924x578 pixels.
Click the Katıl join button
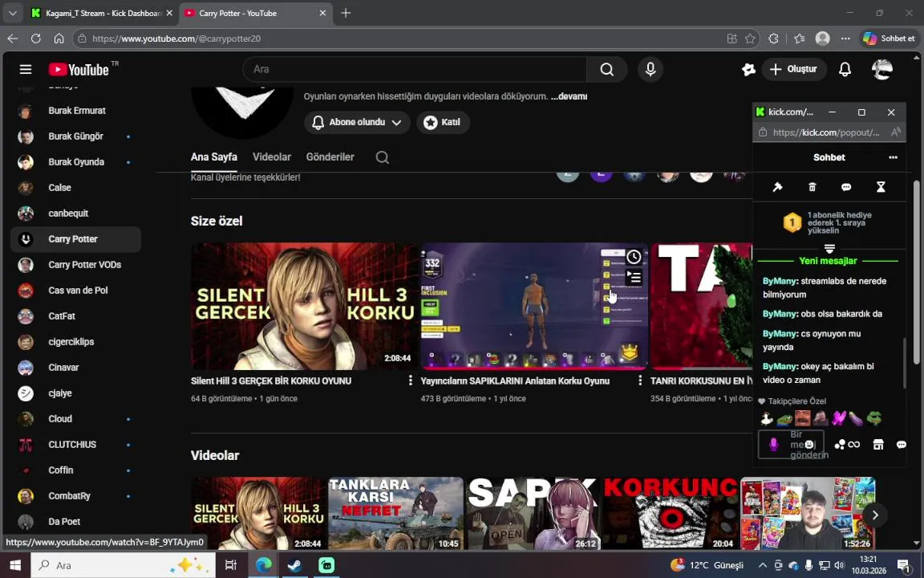[443, 122]
